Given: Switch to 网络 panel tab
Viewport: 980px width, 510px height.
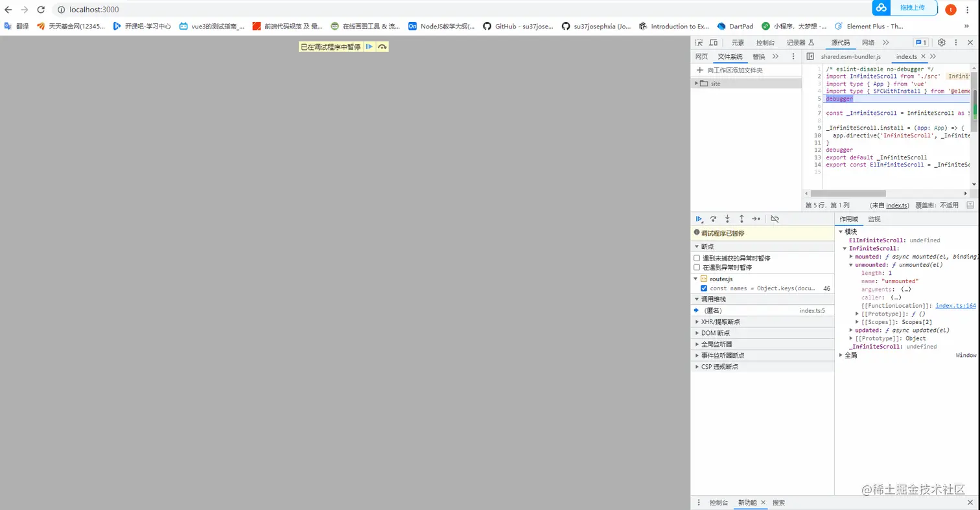Looking at the screenshot, I should [x=868, y=43].
